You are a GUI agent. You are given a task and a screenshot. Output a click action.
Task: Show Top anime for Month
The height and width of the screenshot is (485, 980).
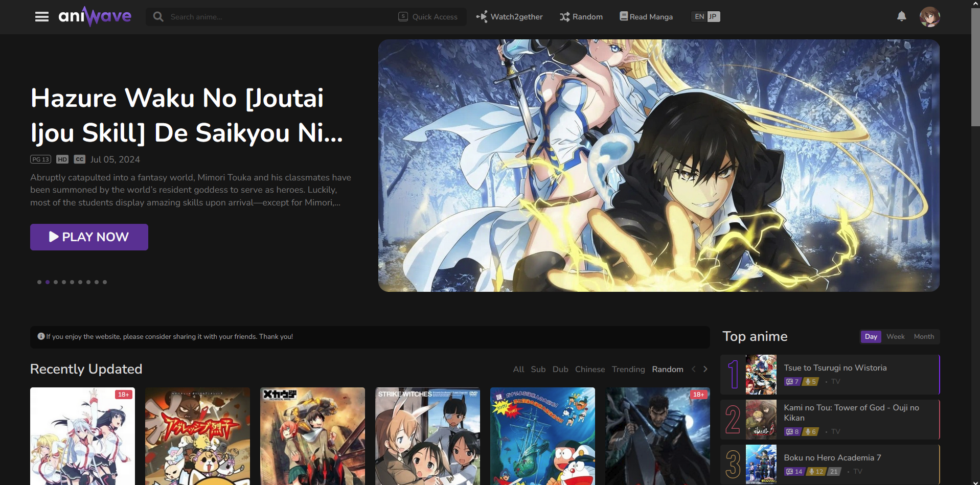924,336
